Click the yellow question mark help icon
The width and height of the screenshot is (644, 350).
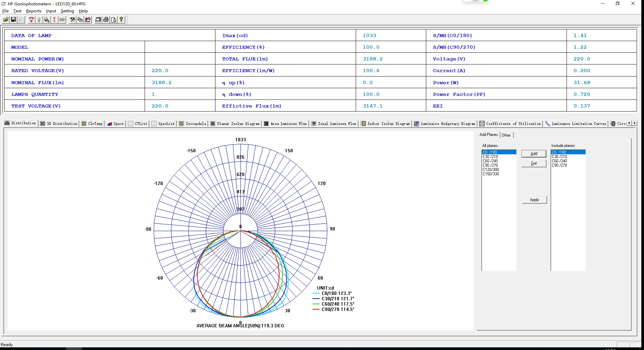tap(121, 20)
